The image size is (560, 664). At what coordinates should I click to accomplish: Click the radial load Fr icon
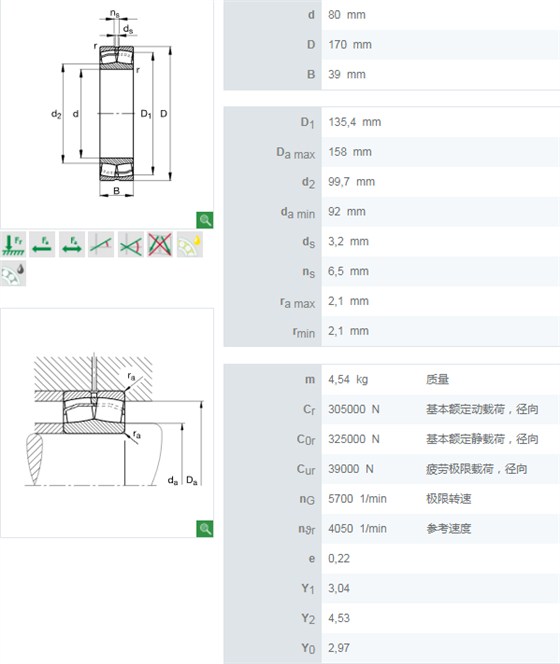tap(13, 244)
